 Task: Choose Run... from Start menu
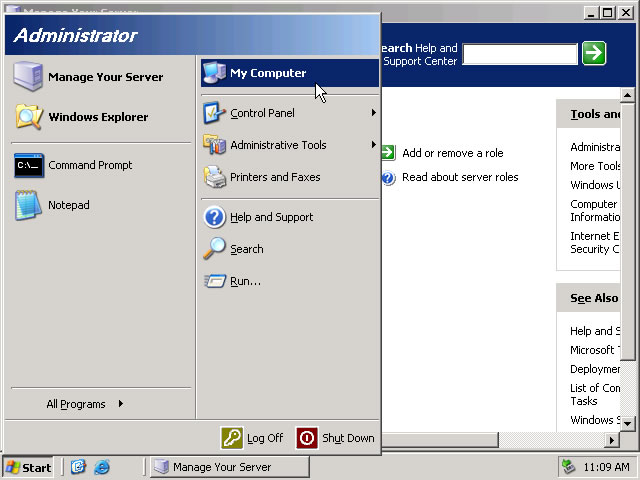(x=290, y=281)
